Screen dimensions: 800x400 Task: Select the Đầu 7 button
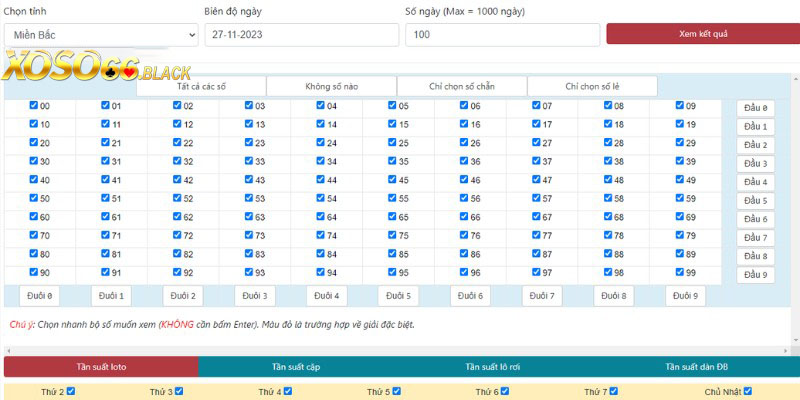(756, 238)
